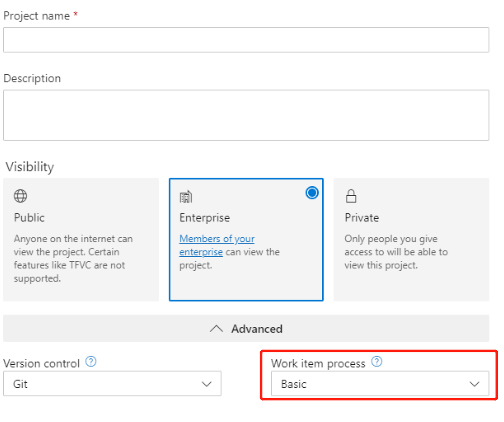The image size is (504, 422).
Task: Click the Version control help icon
Action: [91, 361]
